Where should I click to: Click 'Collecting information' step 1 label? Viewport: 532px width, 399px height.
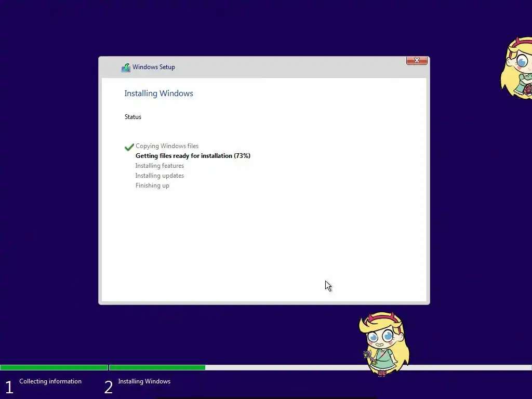click(x=50, y=381)
